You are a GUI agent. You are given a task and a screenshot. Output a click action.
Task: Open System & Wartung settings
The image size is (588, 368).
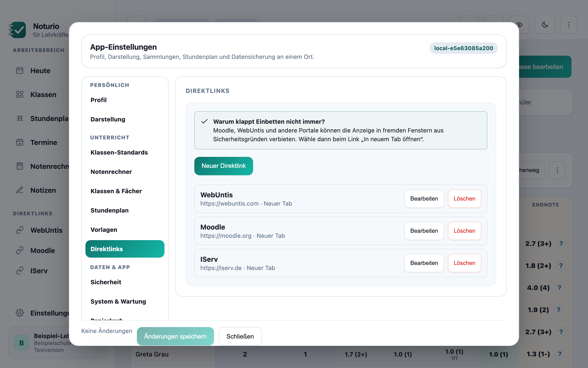125,301
